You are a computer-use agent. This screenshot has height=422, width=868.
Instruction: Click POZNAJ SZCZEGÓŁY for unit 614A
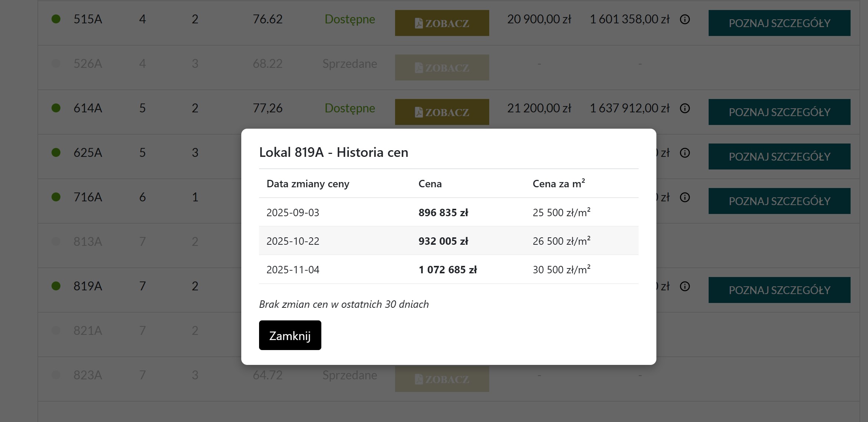click(779, 112)
